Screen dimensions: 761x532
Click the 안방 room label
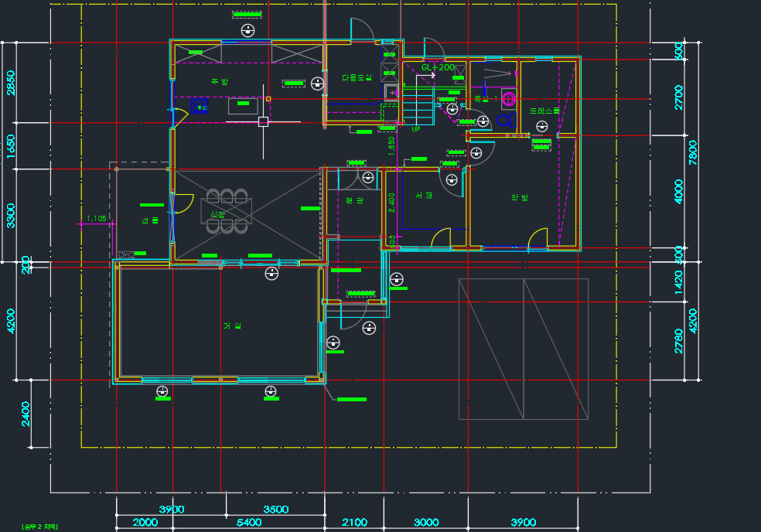520,198
